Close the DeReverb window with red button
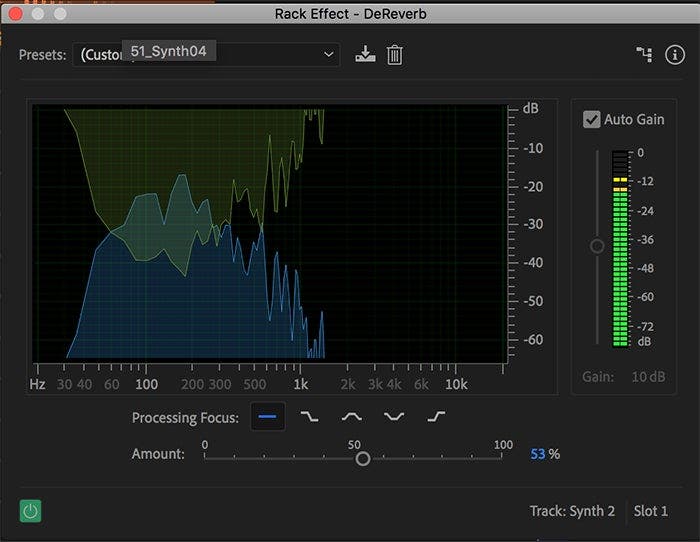 click(x=15, y=14)
